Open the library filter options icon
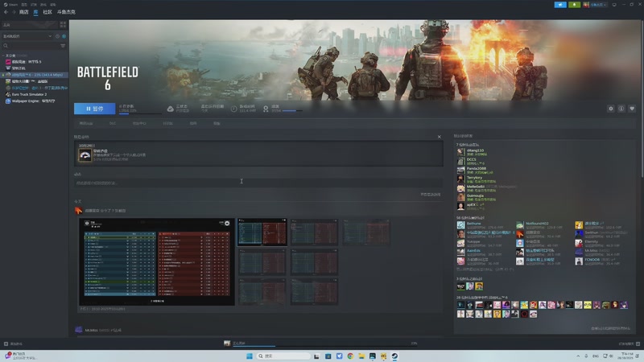This screenshot has height=362, width=644. point(63,46)
